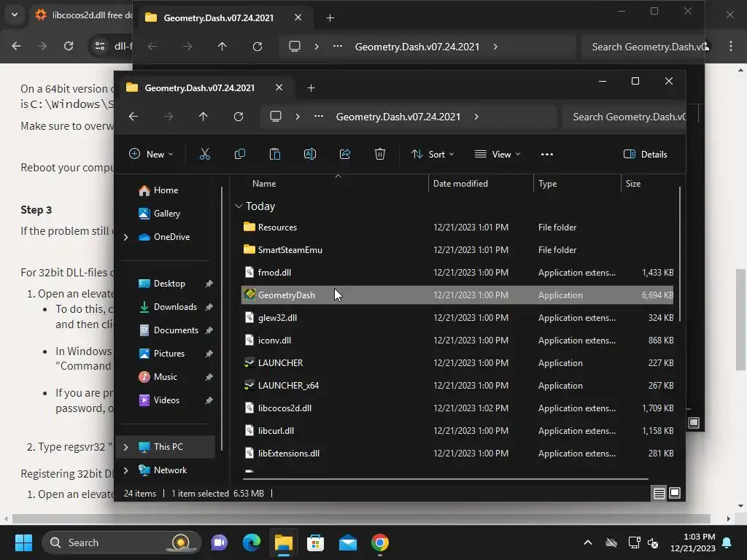Open the See more (three dots) toolbar menu
This screenshot has width=747, height=560.
tap(547, 155)
